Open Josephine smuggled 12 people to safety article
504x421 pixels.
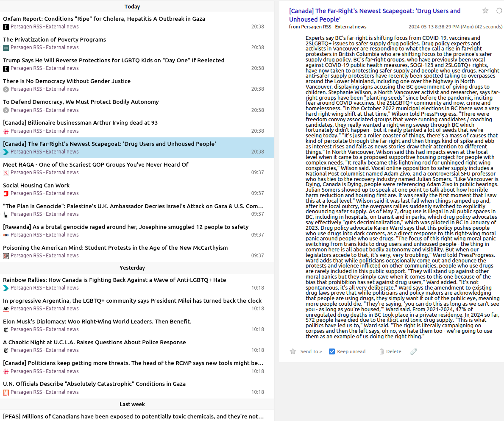click(137, 231)
